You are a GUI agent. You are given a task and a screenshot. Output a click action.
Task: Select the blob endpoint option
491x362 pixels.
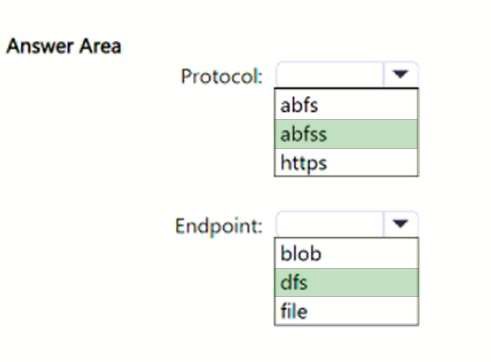point(346,254)
